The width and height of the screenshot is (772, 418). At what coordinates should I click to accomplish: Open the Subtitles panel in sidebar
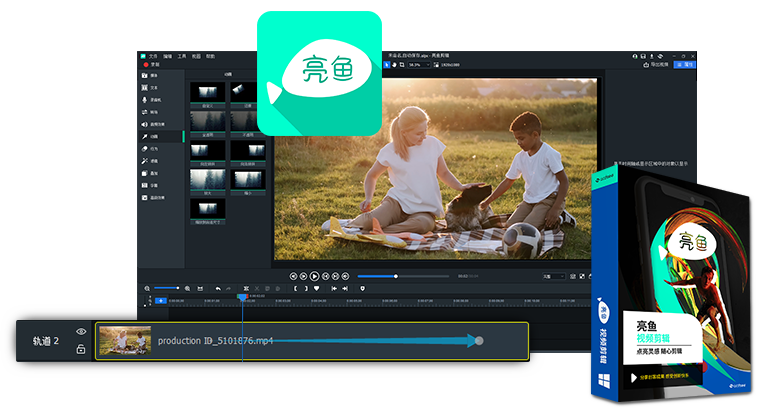pos(145,186)
